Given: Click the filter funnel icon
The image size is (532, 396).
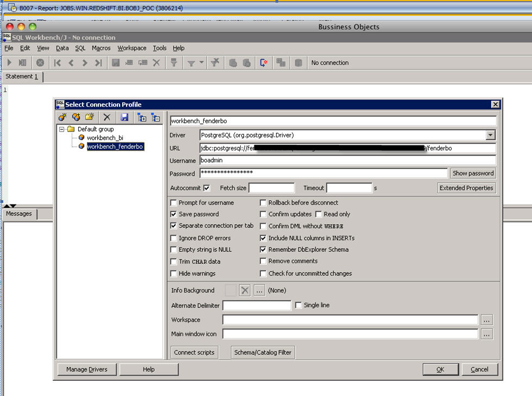Looking at the screenshot, I should (x=191, y=63).
